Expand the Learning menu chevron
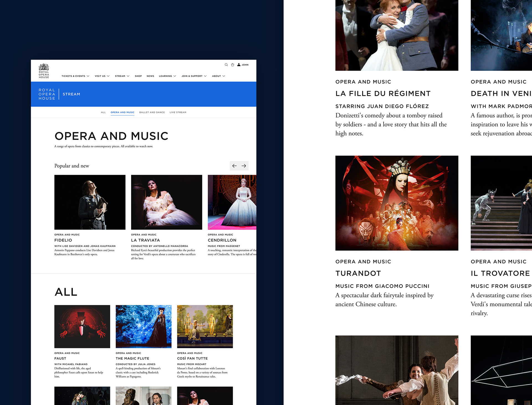The height and width of the screenshot is (405, 532). pyautogui.click(x=175, y=76)
